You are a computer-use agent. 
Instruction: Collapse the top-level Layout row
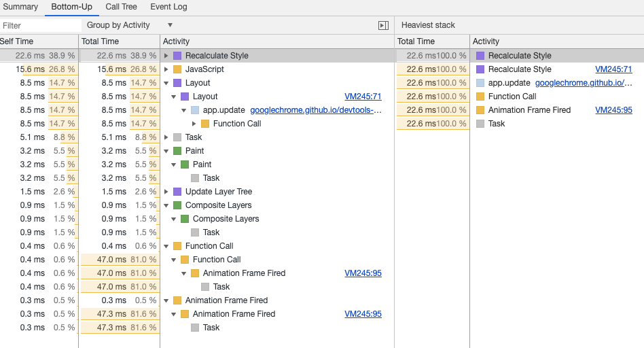[x=166, y=83]
